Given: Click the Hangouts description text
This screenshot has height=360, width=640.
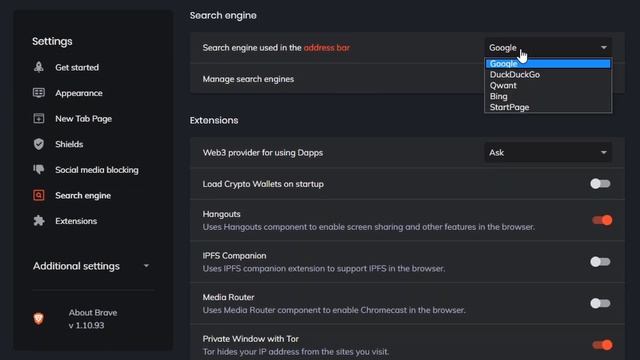Looking at the screenshot, I should 369,227.
